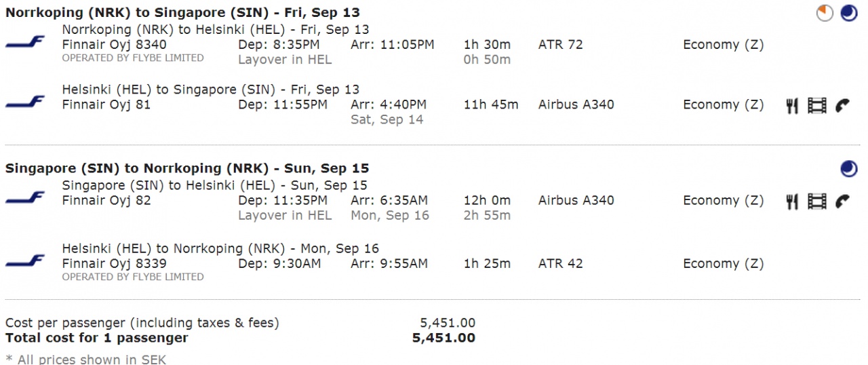Click the in-flight movie icon for flight 81
Image resolution: width=868 pixels, height=365 pixels.
pyautogui.click(x=817, y=105)
